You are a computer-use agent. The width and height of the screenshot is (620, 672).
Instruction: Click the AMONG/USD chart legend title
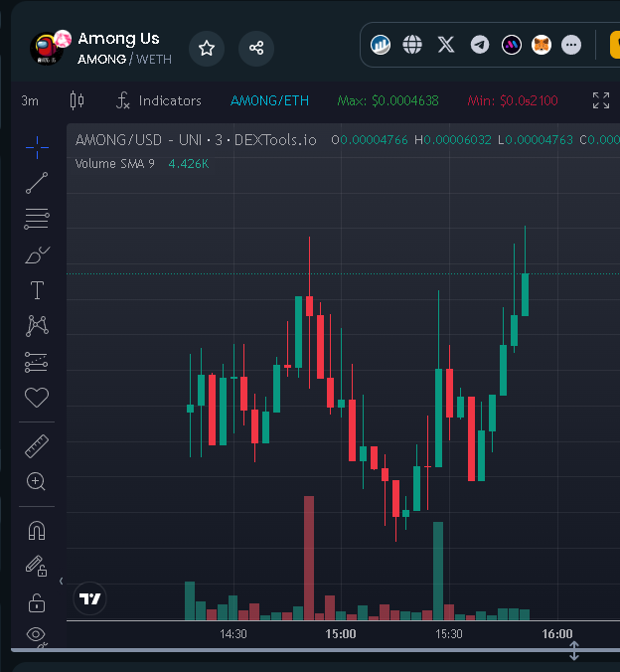[x=196, y=140]
